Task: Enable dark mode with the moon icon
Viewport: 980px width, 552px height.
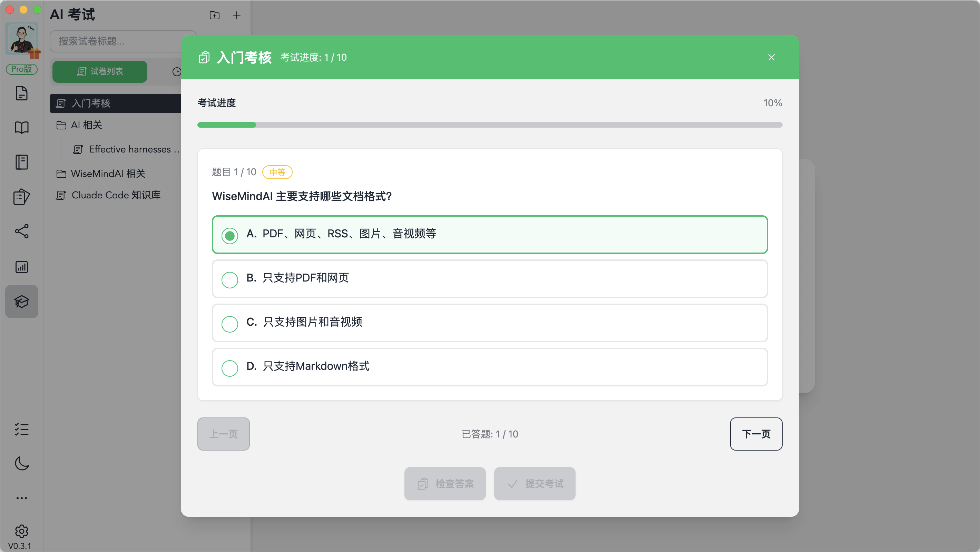Action: click(x=22, y=464)
